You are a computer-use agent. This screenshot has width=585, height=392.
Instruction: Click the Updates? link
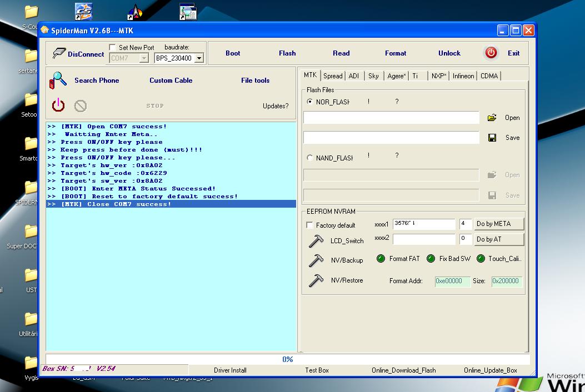[x=276, y=106]
